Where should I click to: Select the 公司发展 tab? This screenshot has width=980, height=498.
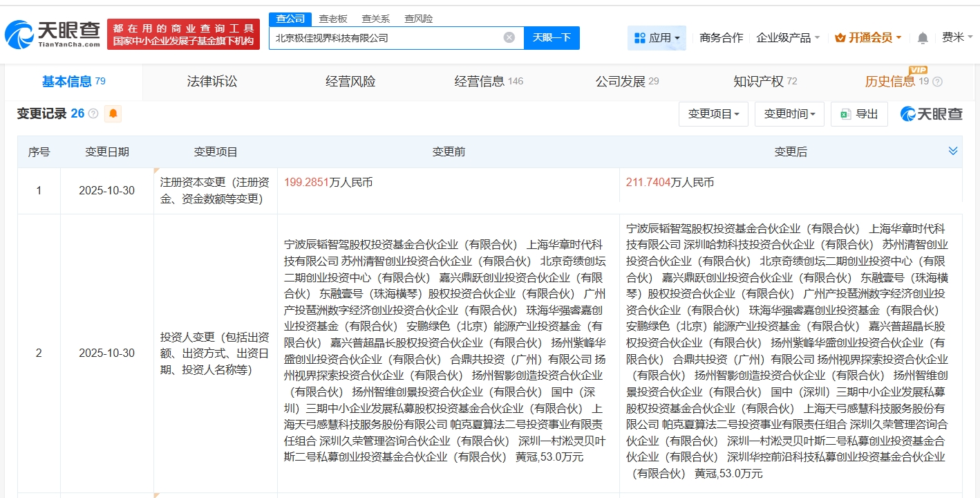click(627, 82)
